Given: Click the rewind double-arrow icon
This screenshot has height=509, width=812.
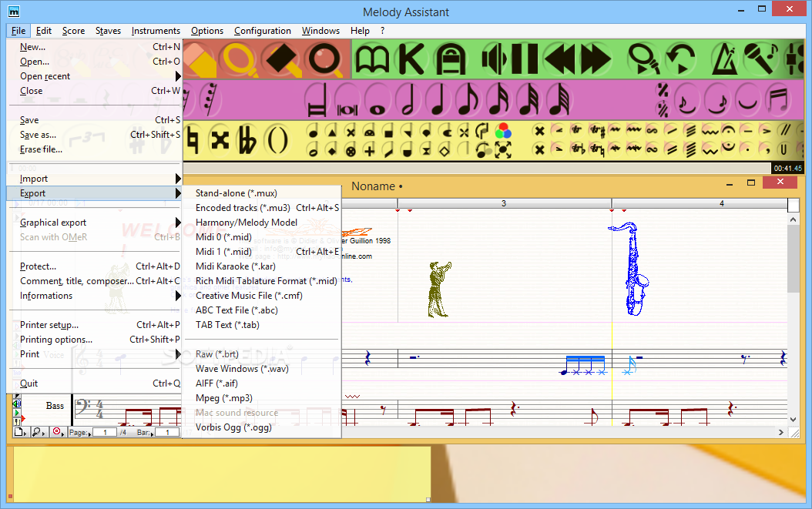Looking at the screenshot, I should point(559,59).
